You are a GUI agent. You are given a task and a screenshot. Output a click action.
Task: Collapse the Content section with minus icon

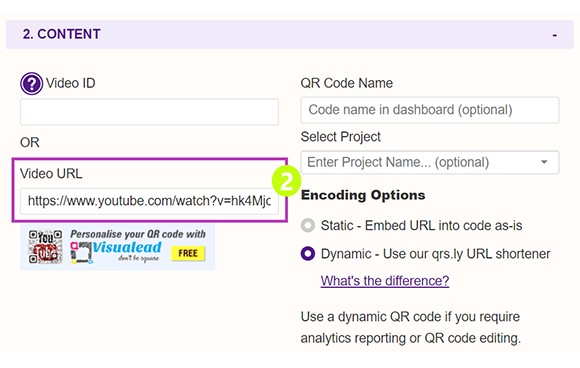pos(554,36)
